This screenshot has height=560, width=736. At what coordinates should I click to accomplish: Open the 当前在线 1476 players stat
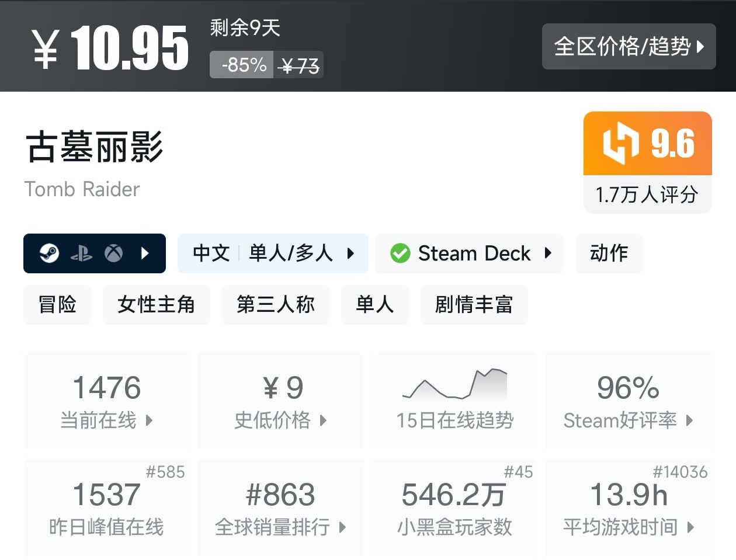[x=106, y=401]
